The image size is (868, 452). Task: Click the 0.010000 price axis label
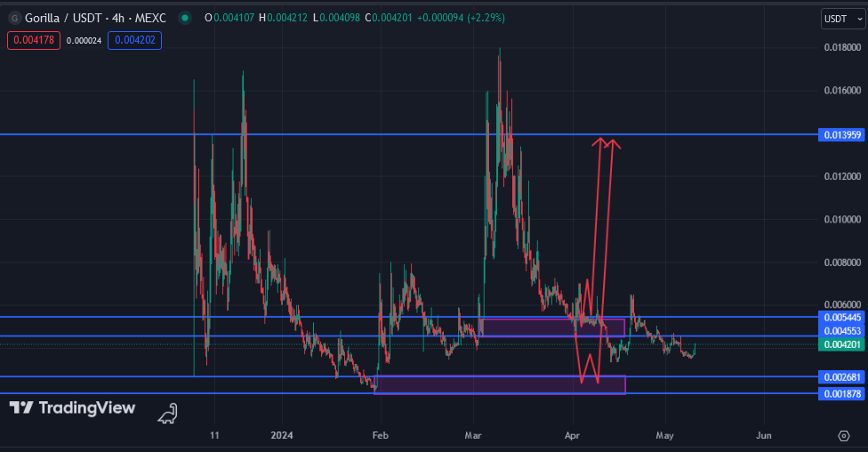pos(842,220)
